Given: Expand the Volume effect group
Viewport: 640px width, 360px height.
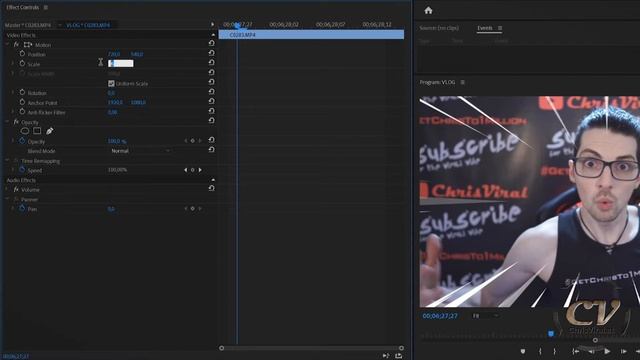Looking at the screenshot, I should pyautogui.click(x=7, y=189).
